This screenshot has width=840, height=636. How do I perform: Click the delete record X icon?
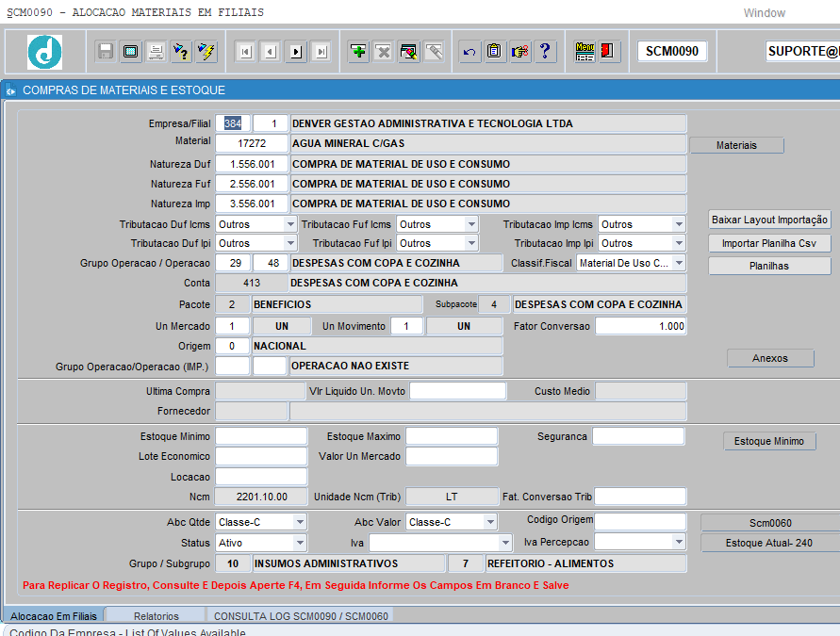[384, 52]
